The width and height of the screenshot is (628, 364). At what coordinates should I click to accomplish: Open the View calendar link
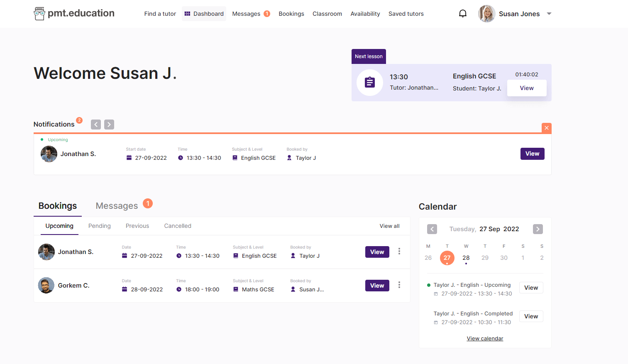[x=484, y=339]
